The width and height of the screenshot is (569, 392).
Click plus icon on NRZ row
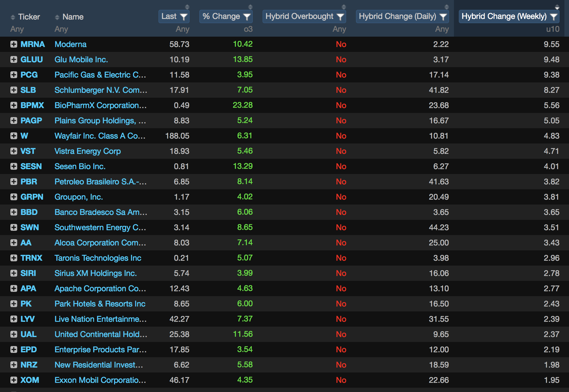13,365
